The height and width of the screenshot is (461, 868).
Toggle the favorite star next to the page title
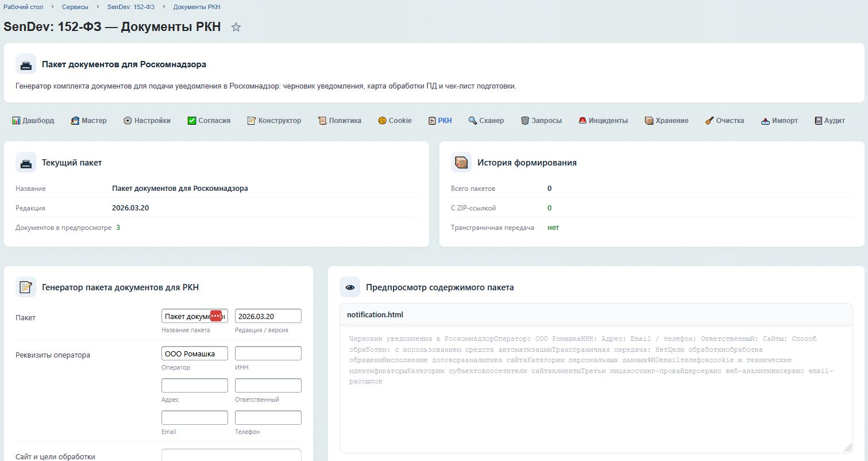[x=236, y=26]
